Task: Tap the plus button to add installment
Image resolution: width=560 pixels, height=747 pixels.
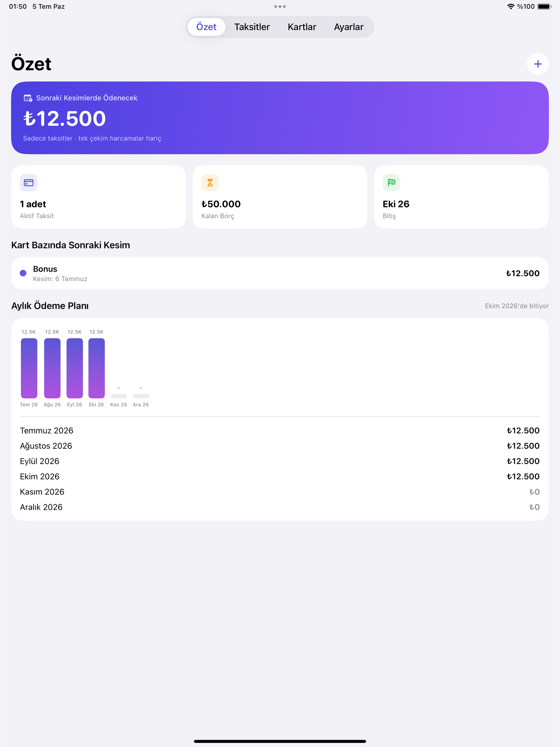Action: [x=538, y=64]
